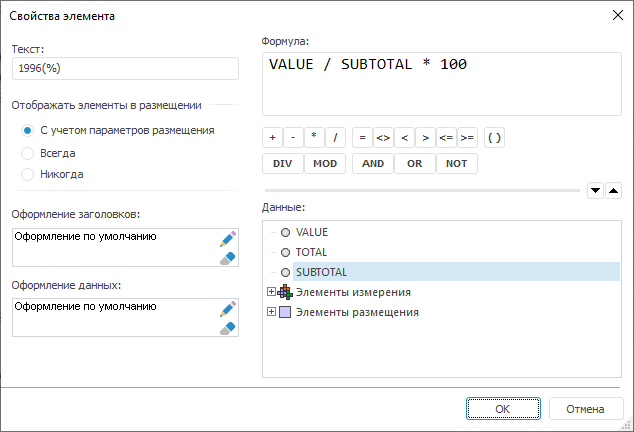Screen dimensions: 634x432
Task: Click into the Текст input field
Action: click(x=125, y=68)
